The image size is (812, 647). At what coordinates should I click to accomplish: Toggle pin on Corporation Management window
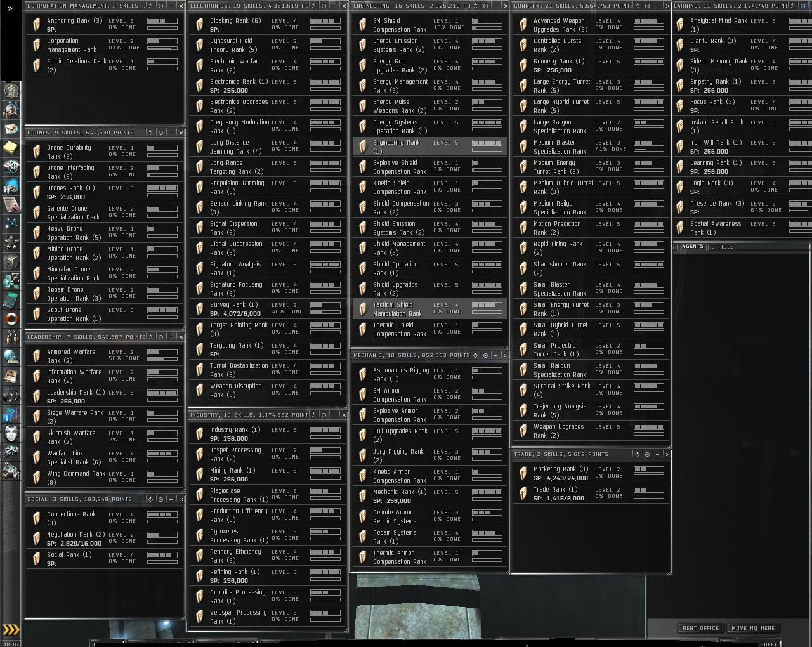tap(160, 6)
